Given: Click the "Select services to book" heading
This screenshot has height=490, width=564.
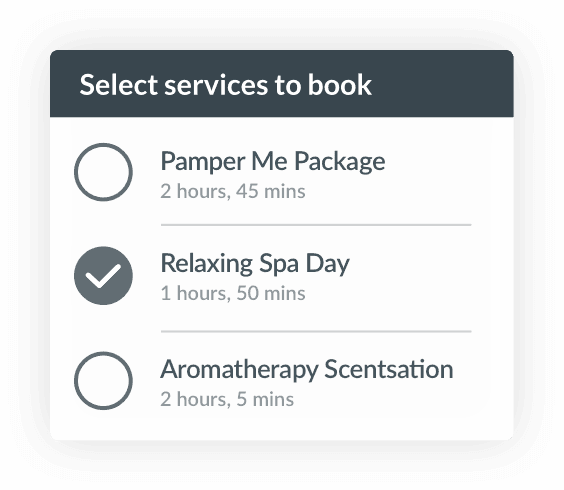Looking at the screenshot, I should click(x=226, y=85).
